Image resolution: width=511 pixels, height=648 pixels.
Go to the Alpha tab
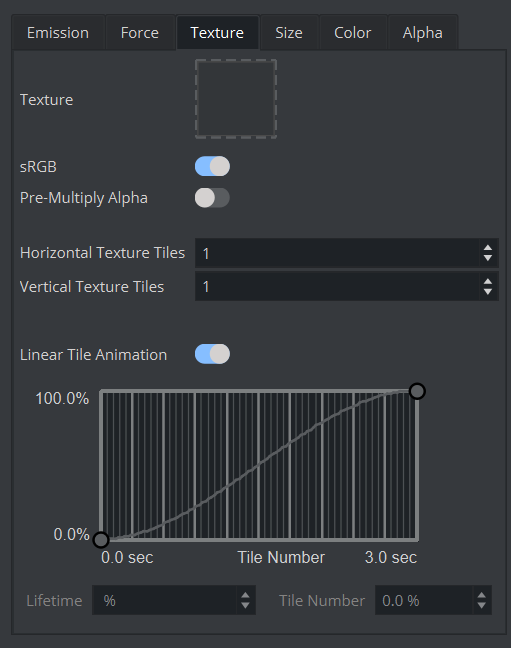tap(423, 33)
